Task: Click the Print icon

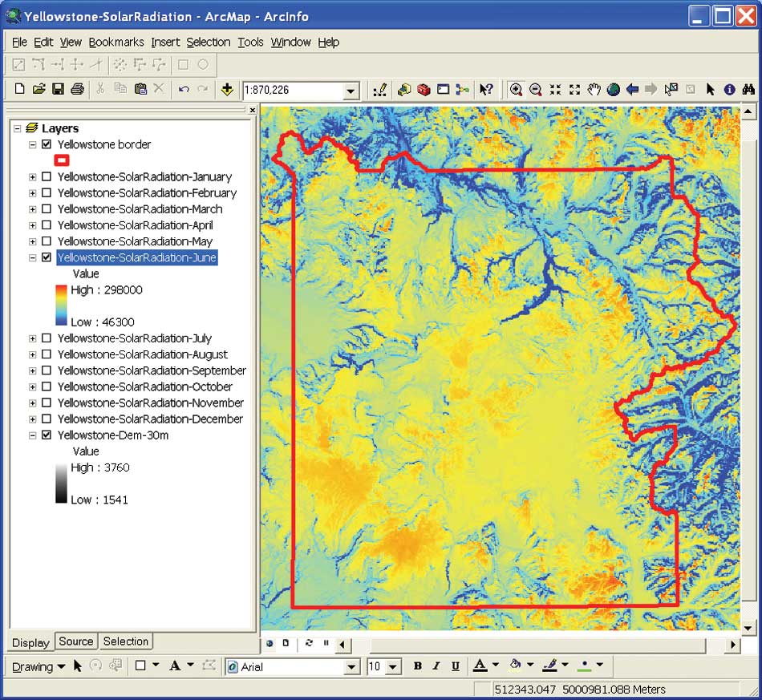Action: (77, 90)
